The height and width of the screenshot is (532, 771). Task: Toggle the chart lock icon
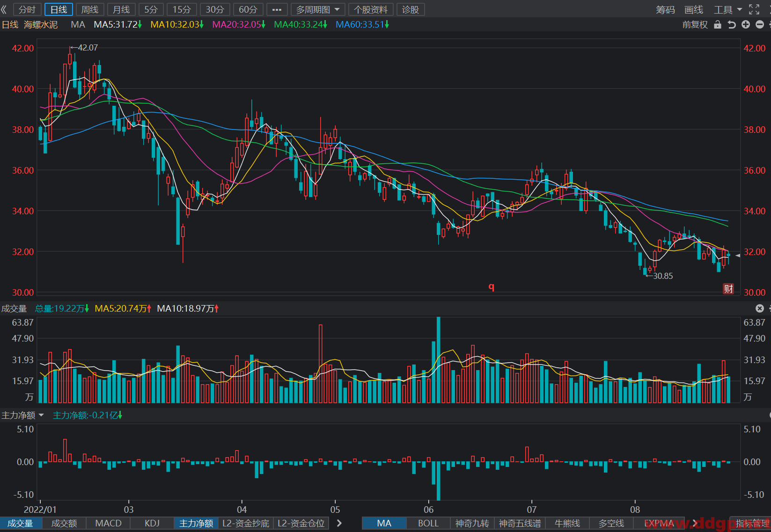point(718,25)
